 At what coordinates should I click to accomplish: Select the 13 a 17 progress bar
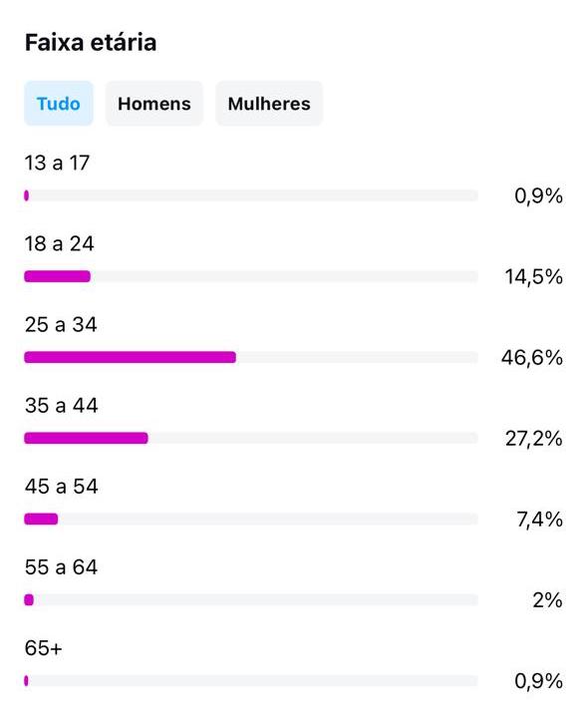coord(251,195)
